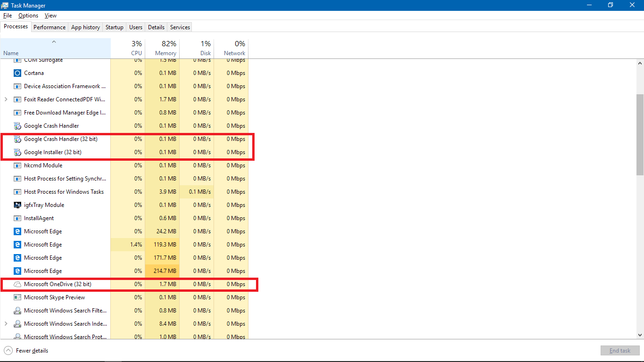Switch to the Performance tab
This screenshot has width=644, height=362.
pyautogui.click(x=50, y=27)
